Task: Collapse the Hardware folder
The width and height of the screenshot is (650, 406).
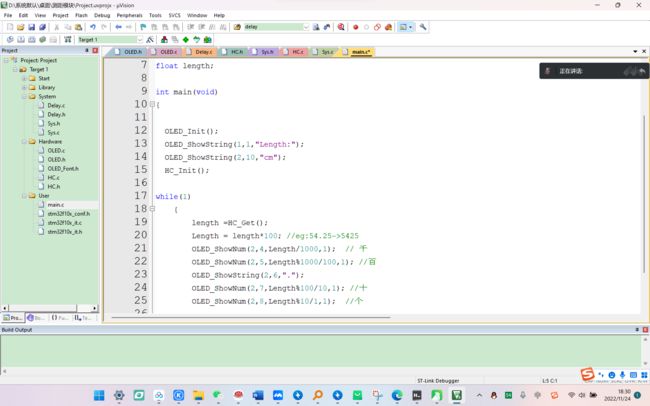Action: [24, 142]
